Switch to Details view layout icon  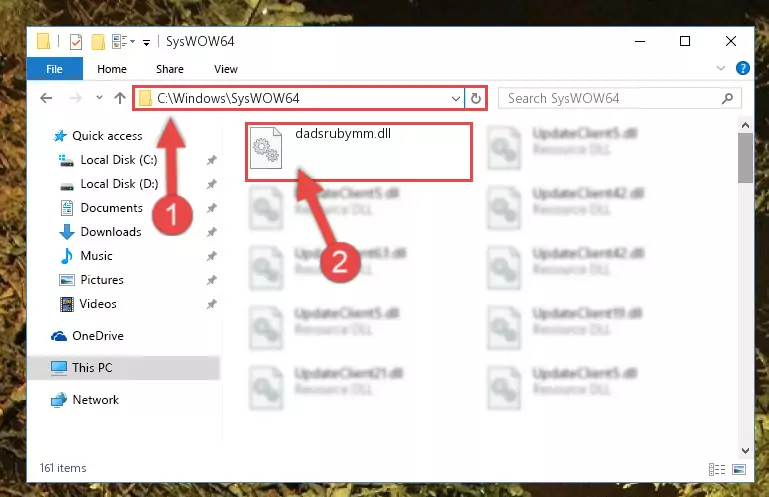717,470
